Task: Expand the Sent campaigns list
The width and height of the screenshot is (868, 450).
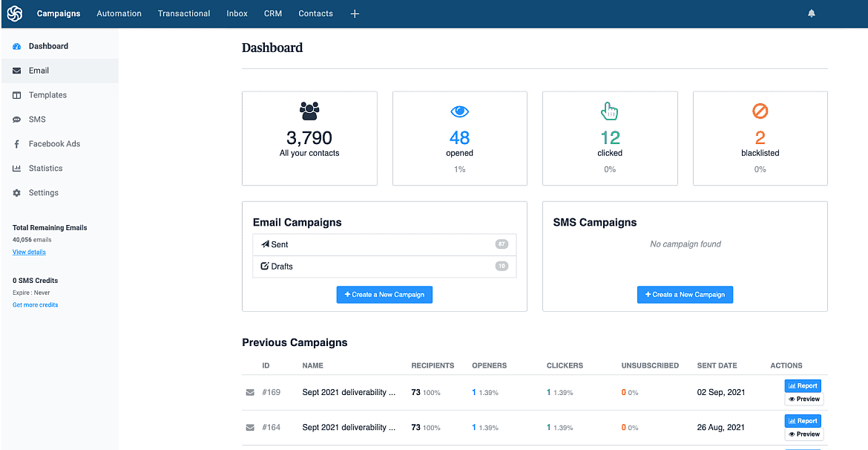Action: coord(384,244)
